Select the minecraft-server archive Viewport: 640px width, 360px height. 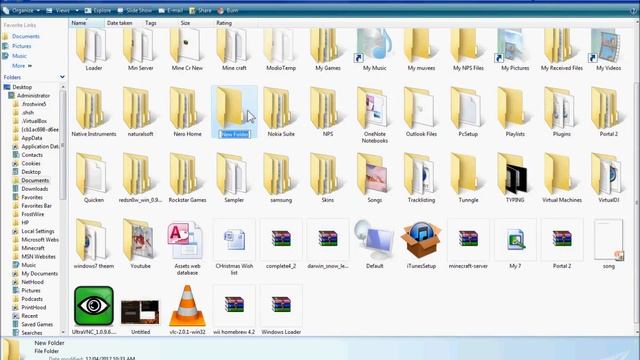[468, 244]
